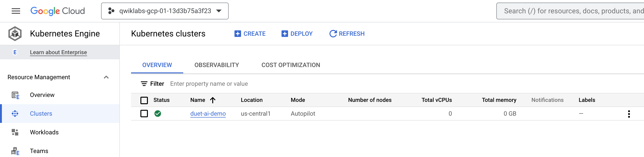Image resolution: width=644 pixels, height=157 pixels.
Task: Check the duet-ai-demo row checkbox
Action: click(144, 114)
